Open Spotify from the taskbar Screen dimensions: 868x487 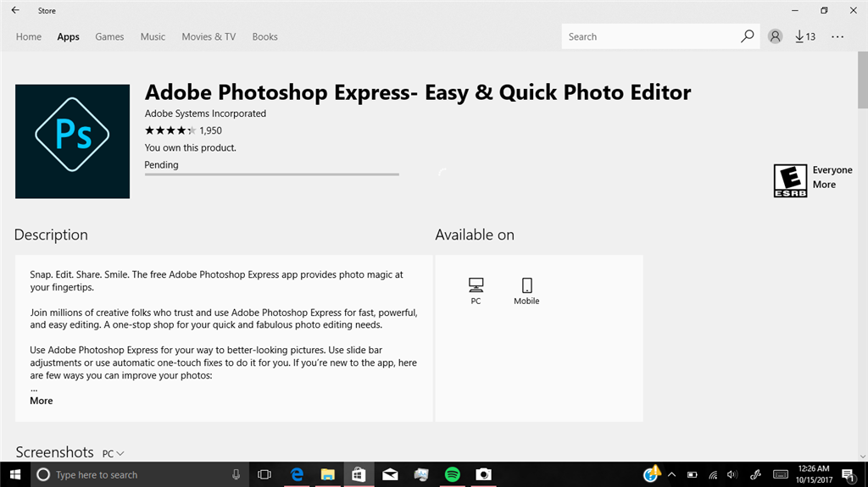[453, 475]
